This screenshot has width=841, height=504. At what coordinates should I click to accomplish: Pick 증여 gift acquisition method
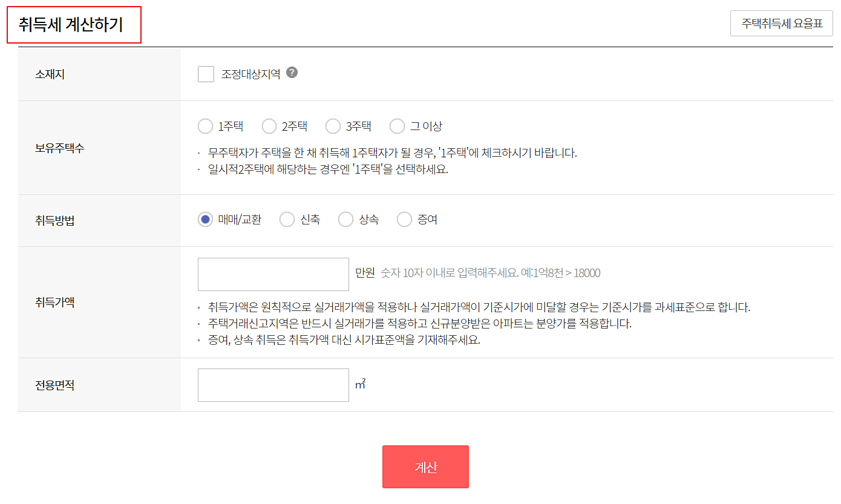point(404,220)
